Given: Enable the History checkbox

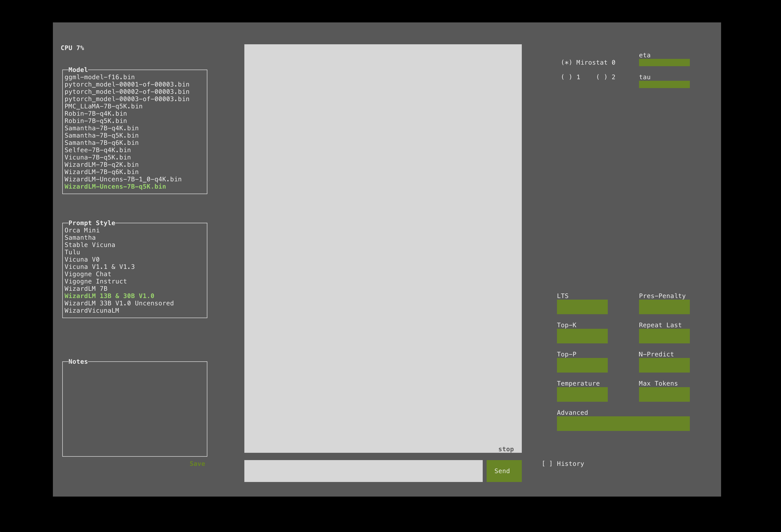Looking at the screenshot, I should point(547,463).
